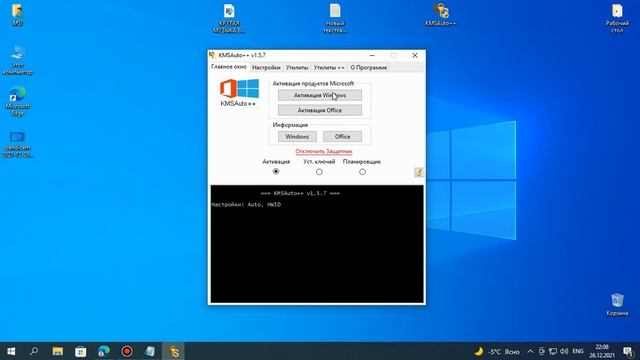Select the Bandicam desktop file icon

point(17,144)
